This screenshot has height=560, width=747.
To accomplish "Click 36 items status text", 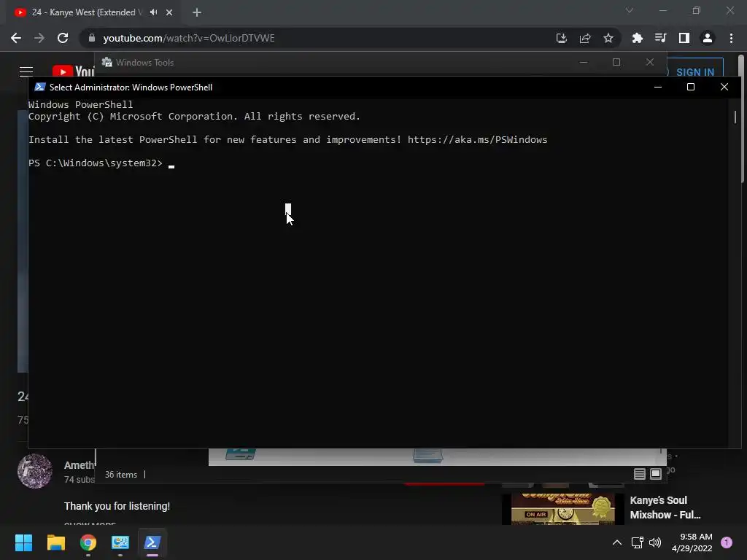I will pyautogui.click(x=121, y=475).
